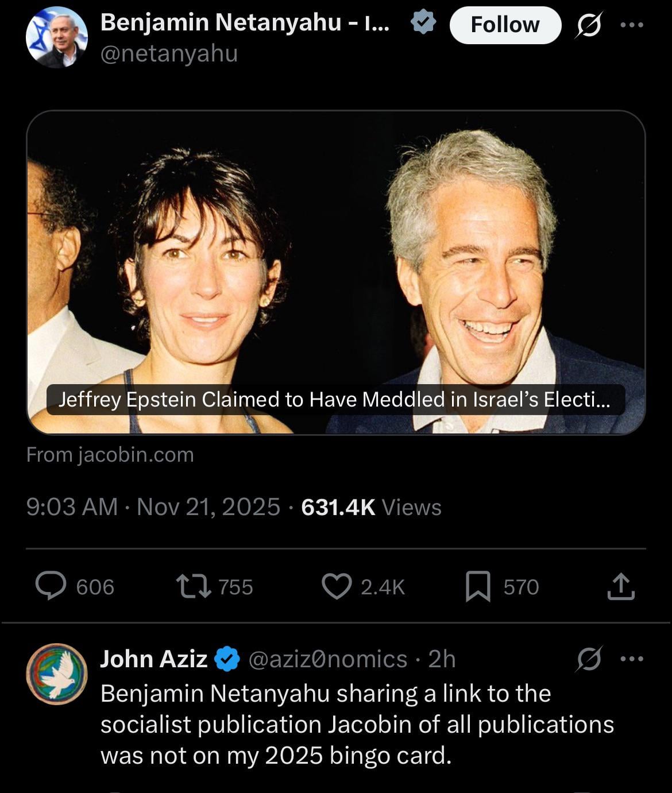Visit the @netanyahu handle link
Viewport: 672px width, 793px height.
[x=169, y=54]
